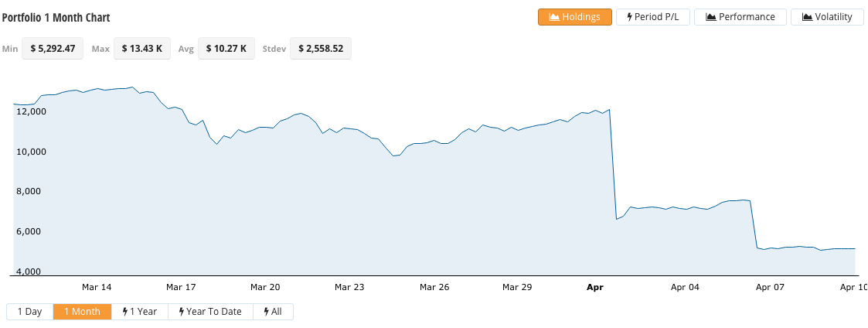
Task: Show the Holdings chart
Action: [x=574, y=17]
